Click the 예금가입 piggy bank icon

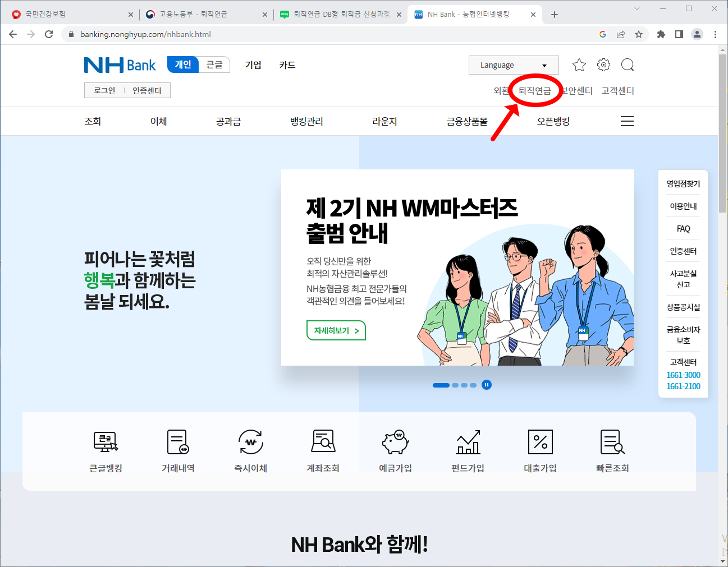[396, 442]
